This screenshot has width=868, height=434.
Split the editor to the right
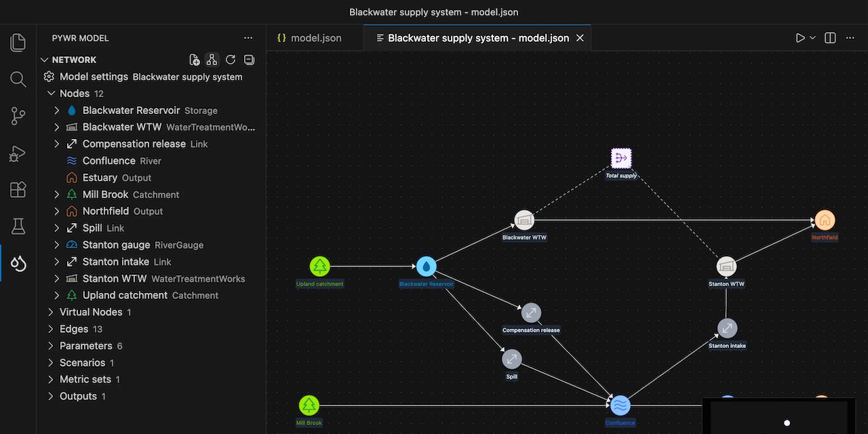point(830,38)
